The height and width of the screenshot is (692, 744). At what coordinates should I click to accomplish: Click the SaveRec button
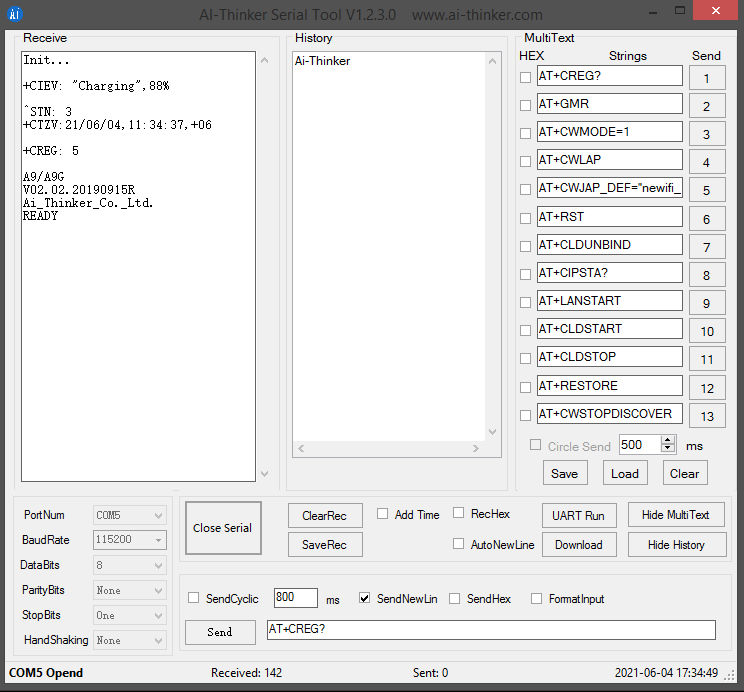click(325, 544)
